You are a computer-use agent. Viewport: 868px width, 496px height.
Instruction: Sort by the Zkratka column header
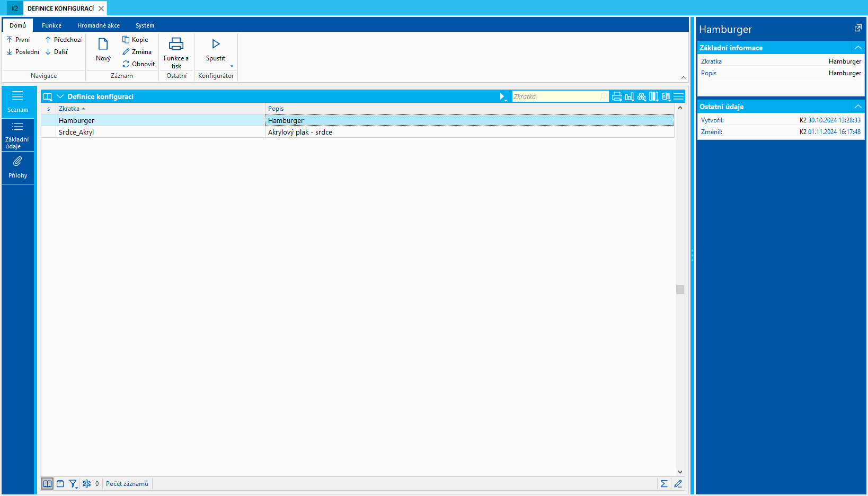tap(161, 109)
